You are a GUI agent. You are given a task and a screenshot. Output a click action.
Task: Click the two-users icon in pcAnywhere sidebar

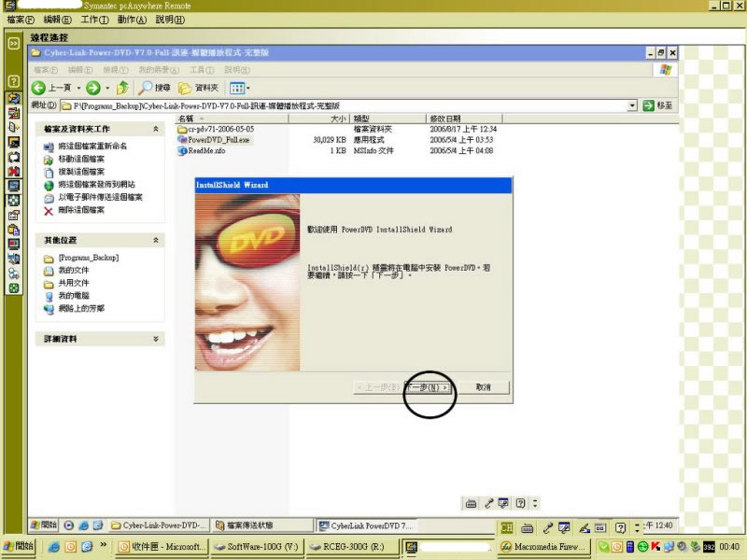[x=14, y=273]
